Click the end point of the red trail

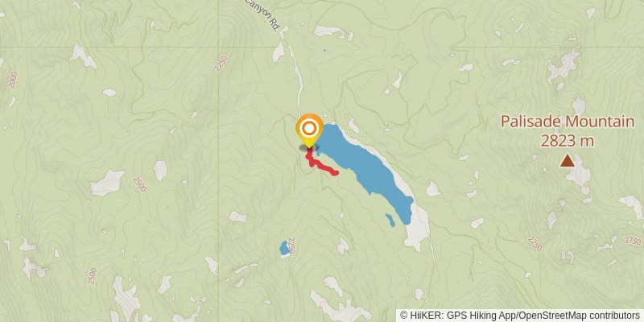click(336, 173)
